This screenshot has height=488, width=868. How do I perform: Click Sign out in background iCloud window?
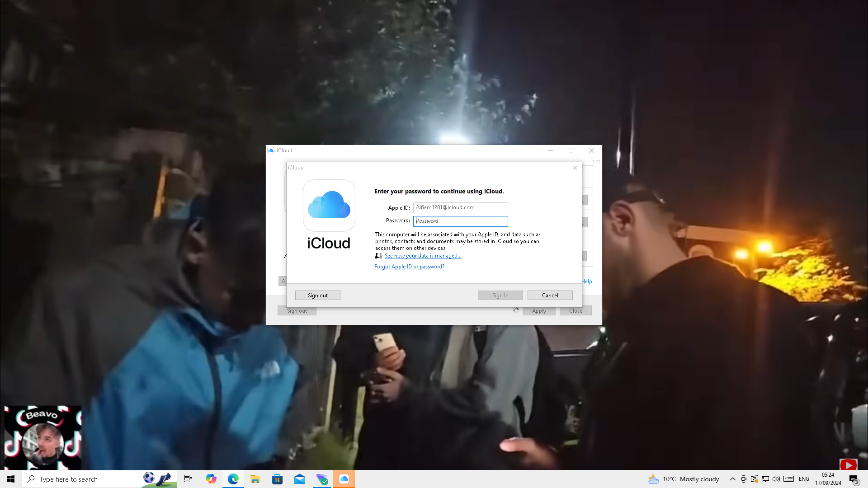[297, 311]
